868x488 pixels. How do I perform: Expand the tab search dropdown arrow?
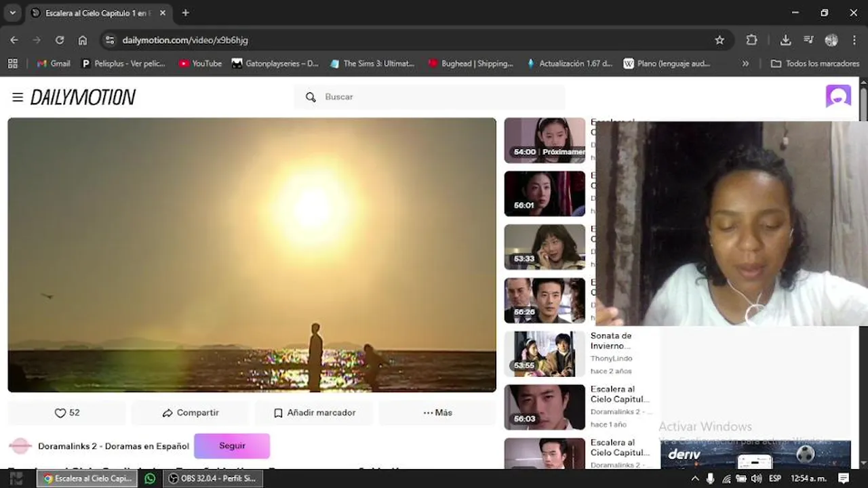point(12,13)
